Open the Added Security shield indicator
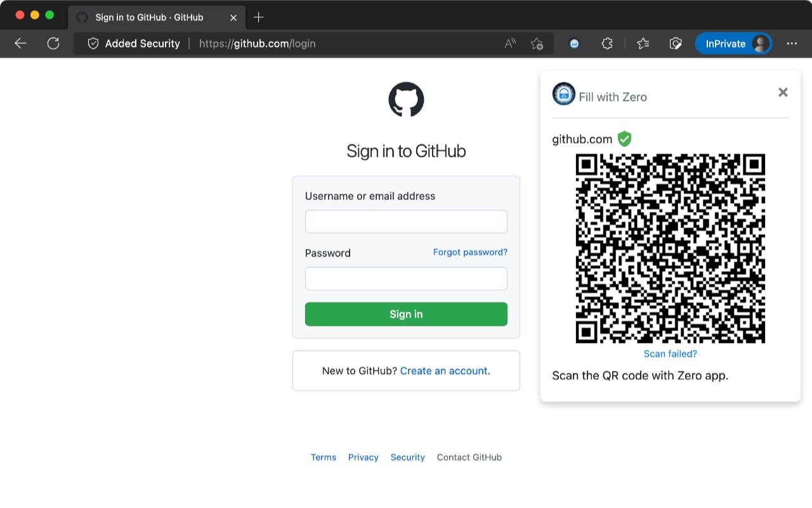This screenshot has width=812, height=508. tap(133, 43)
